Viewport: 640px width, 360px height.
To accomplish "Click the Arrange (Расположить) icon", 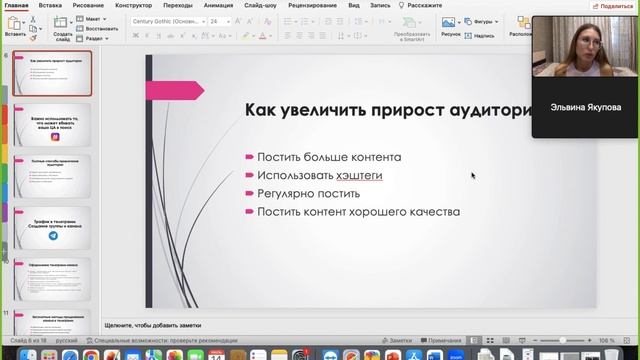I will (523, 22).
